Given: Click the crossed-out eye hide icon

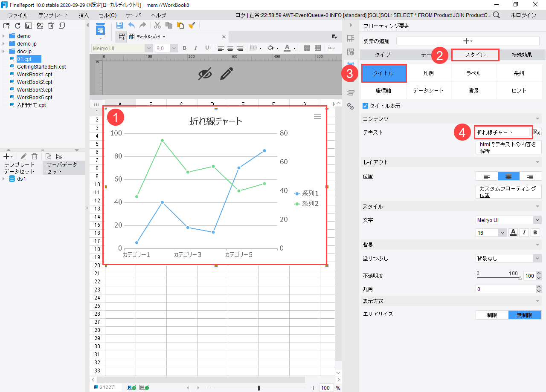Looking at the screenshot, I should pyautogui.click(x=205, y=74).
